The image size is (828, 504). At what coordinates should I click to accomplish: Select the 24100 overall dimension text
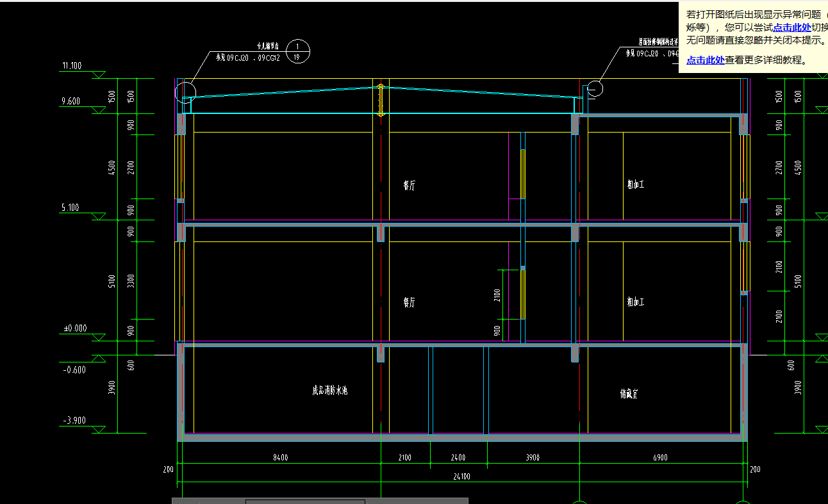(461, 476)
